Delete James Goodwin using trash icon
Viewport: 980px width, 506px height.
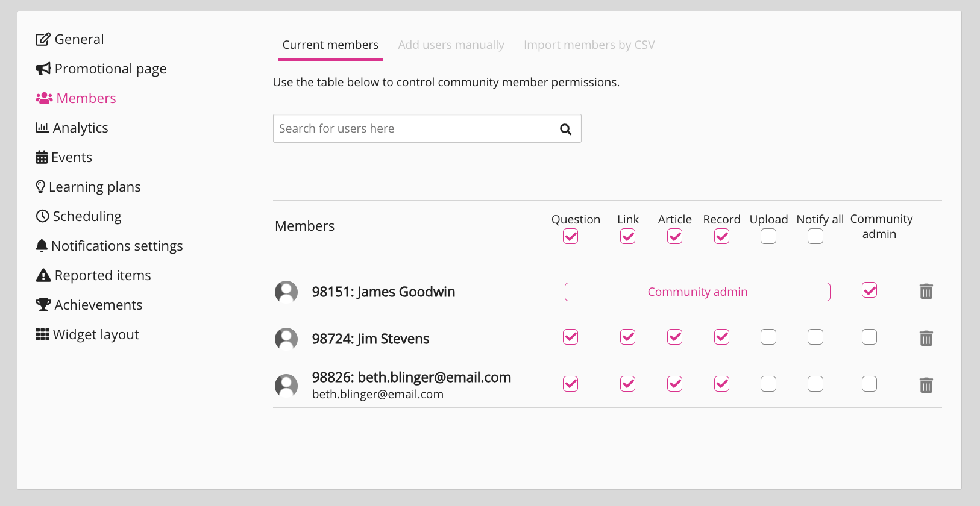[x=926, y=292]
